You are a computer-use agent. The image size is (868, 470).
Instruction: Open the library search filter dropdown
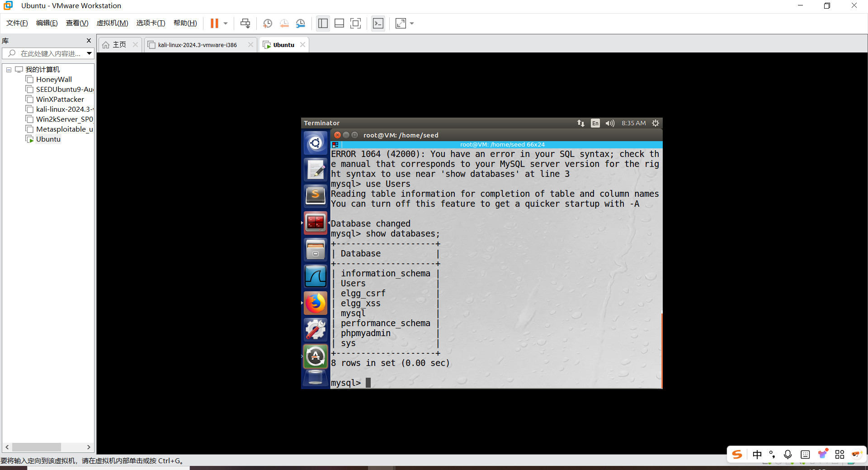pyautogui.click(x=90, y=53)
